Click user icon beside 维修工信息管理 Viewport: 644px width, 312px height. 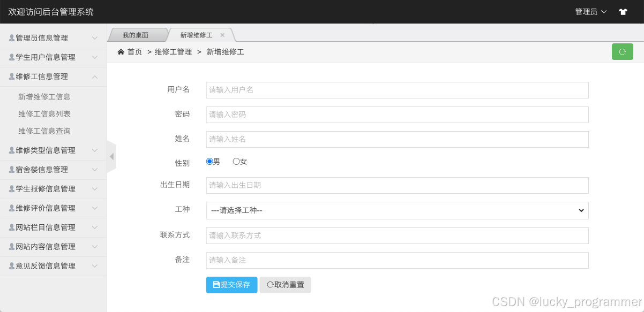(x=12, y=77)
